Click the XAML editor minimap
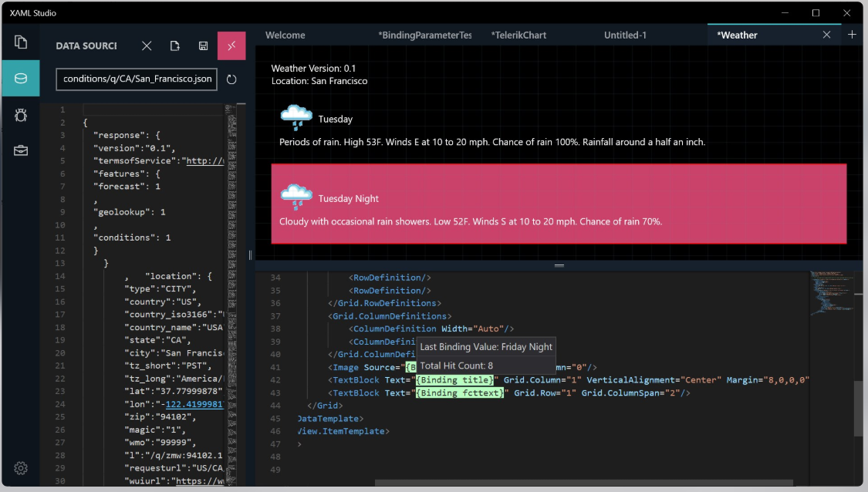Viewport: 868px width, 492px height. coord(830,292)
